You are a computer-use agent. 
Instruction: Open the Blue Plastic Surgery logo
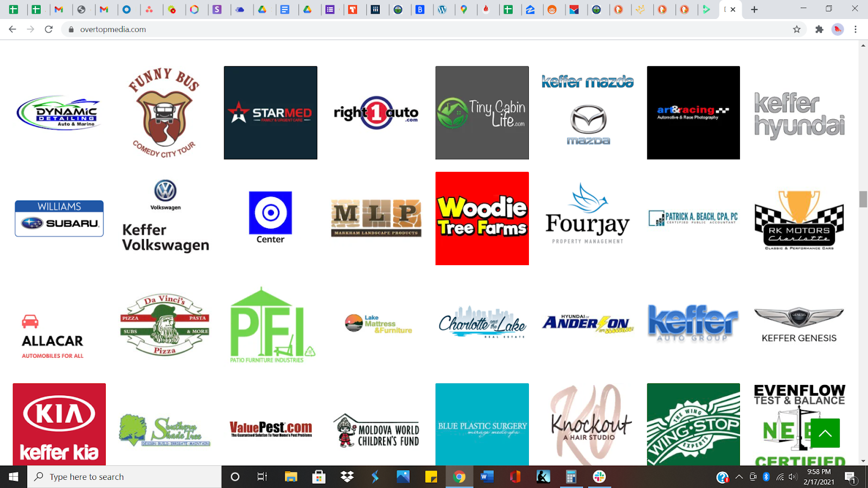point(482,424)
